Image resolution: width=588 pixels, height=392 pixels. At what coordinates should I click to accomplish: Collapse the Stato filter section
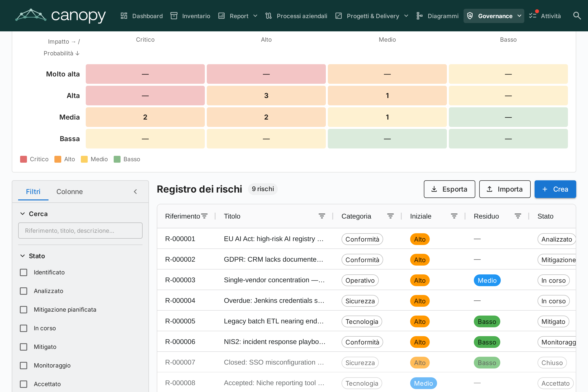coord(23,256)
